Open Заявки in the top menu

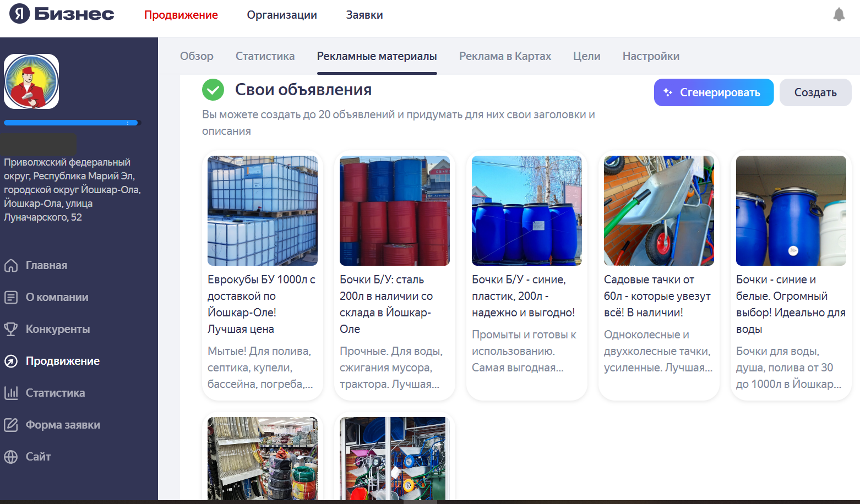pyautogui.click(x=364, y=15)
